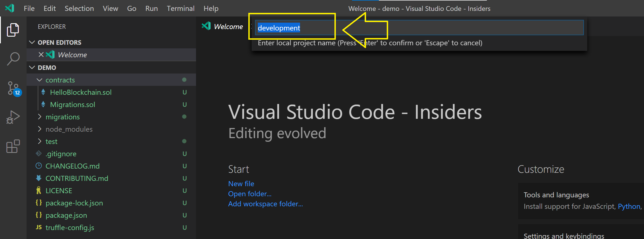This screenshot has height=239, width=644.
Task: Select Migrations.sol in the file tree
Action: tap(72, 105)
